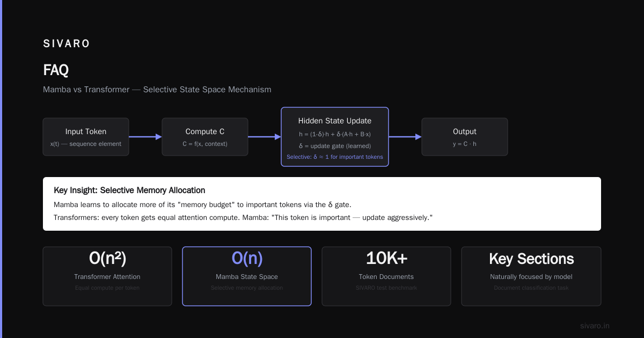Click the blue 'Selective: δ ≈ 1' note
Image resolution: width=644 pixels, height=338 pixels.
(x=335, y=157)
